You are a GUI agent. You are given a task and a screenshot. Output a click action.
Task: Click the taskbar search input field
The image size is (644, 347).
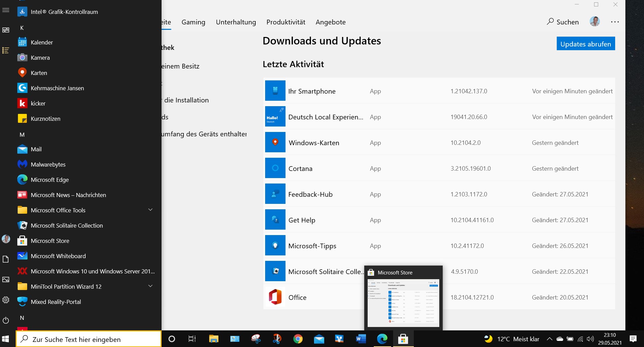(x=89, y=339)
